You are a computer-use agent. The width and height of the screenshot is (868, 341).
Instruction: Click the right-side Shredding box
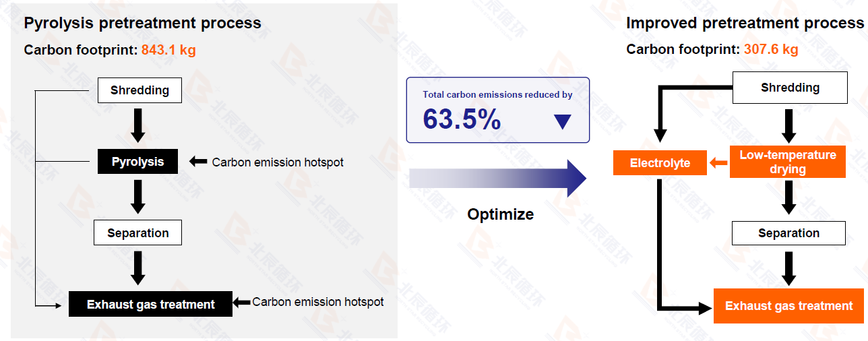click(790, 88)
